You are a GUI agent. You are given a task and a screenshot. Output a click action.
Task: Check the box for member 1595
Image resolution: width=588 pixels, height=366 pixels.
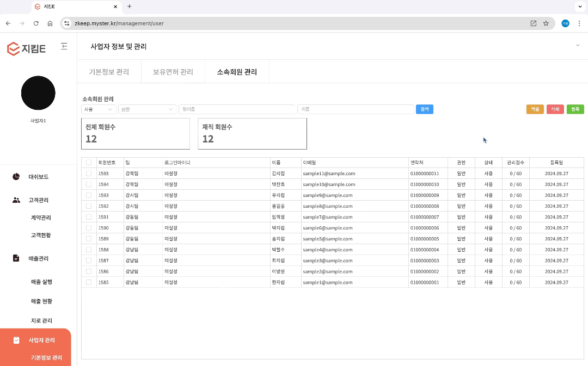89,173
